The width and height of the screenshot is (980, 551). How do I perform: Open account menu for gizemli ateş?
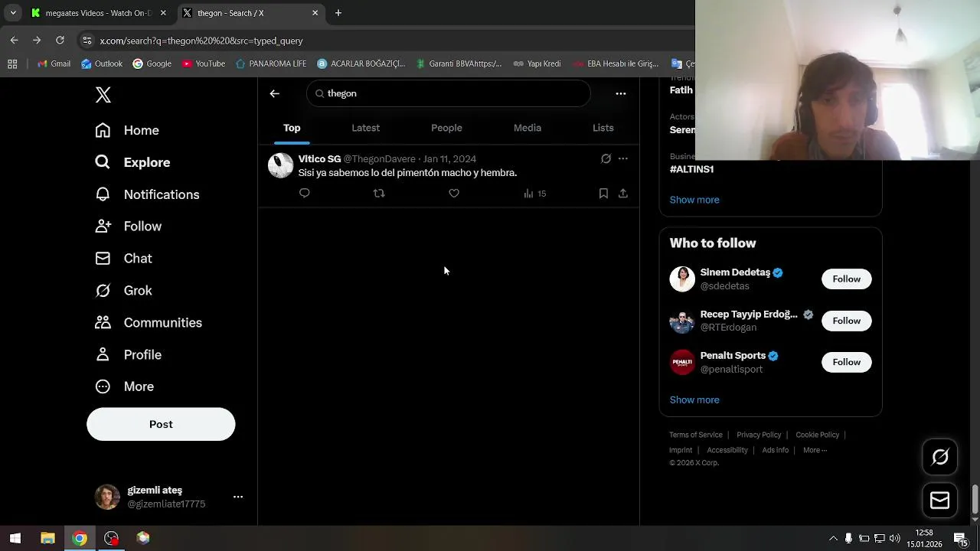(238, 497)
